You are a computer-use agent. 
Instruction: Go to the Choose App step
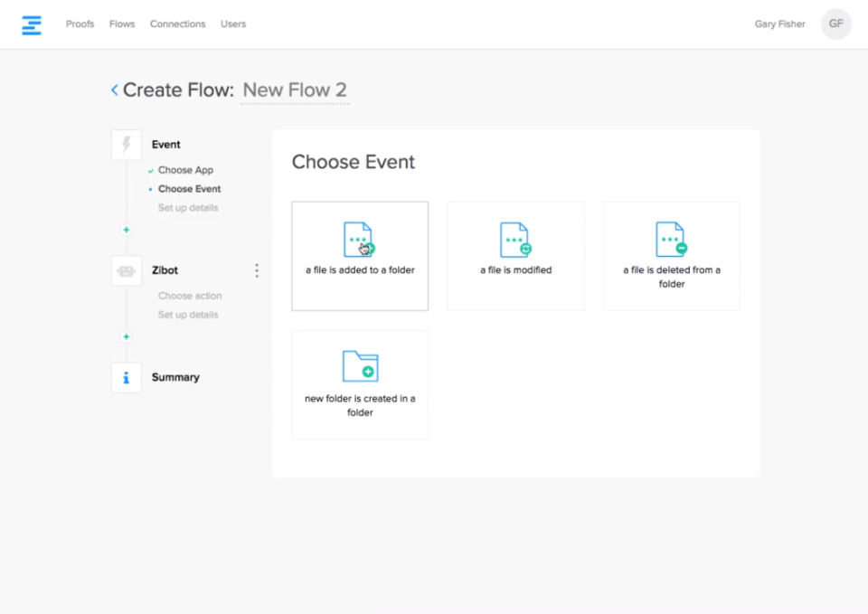[185, 170]
